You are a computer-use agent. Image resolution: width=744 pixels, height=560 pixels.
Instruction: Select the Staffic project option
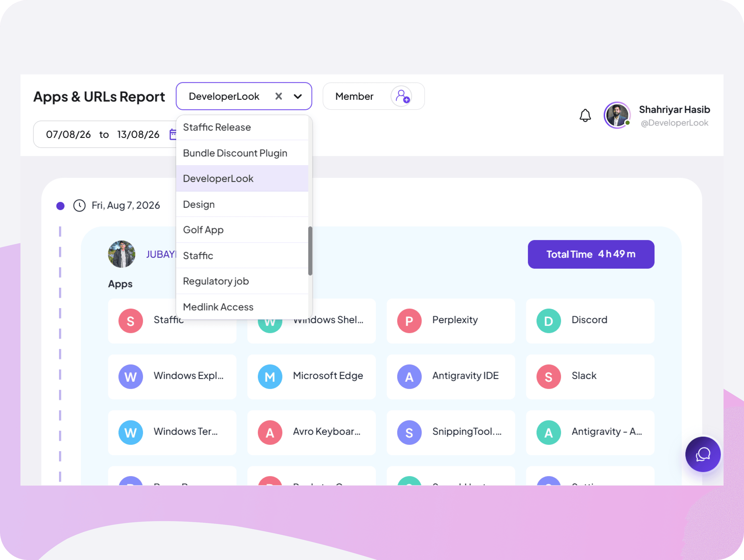click(242, 256)
